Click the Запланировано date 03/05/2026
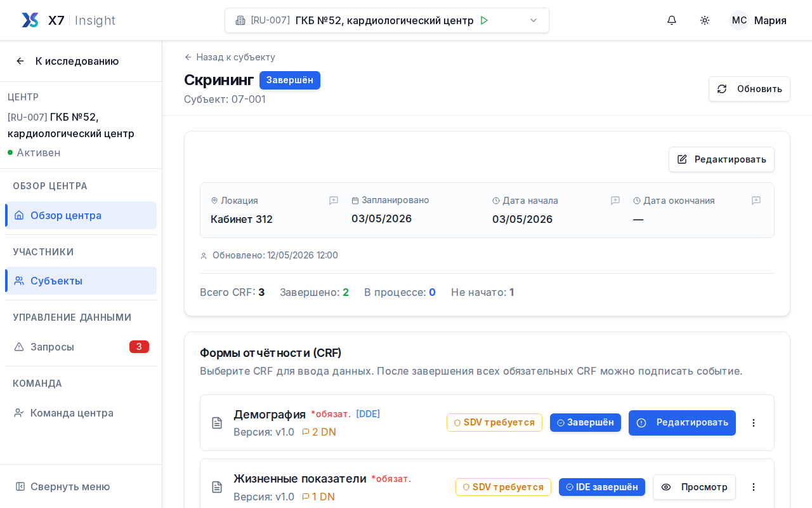The width and height of the screenshot is (812, 508). [382, 218]
